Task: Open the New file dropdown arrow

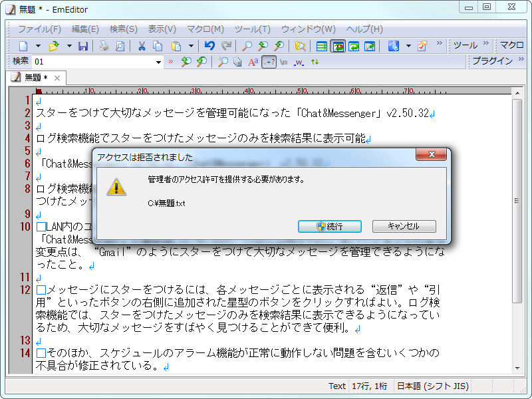Action: pyautogui.click(x=37, y=47)
